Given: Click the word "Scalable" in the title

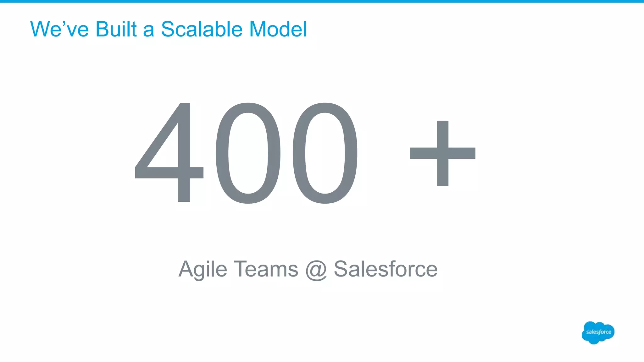Looking at the screenshot, I should tap(202, 29).
